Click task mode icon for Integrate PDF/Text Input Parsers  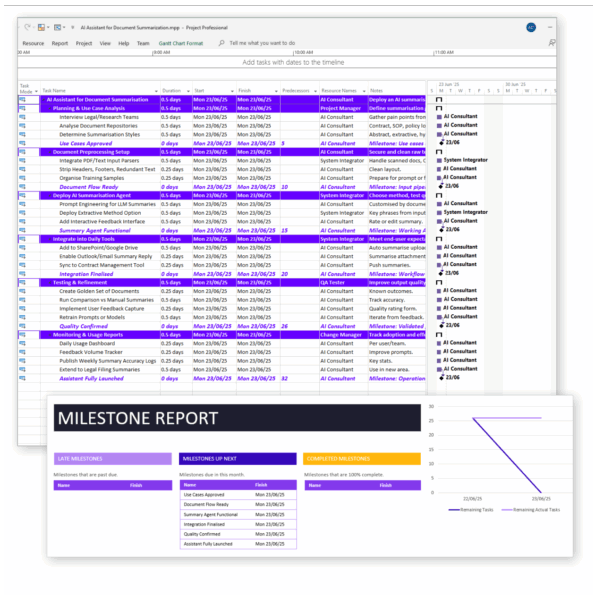[22, 161]
